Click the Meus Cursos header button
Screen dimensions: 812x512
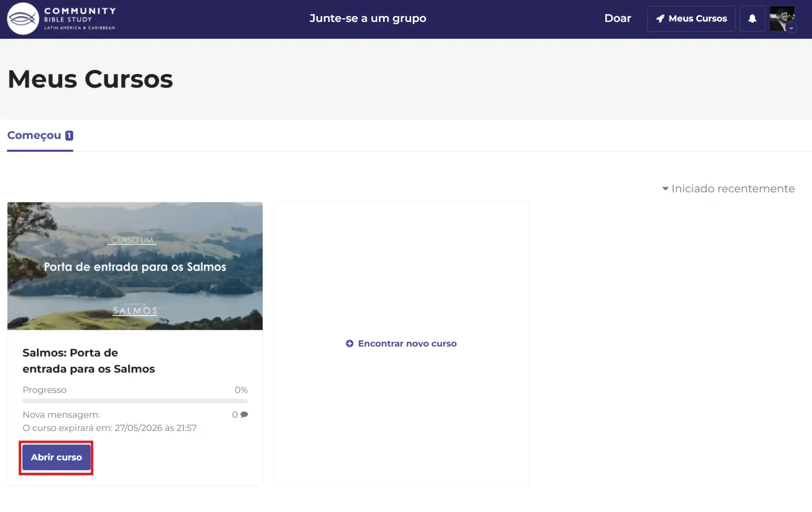click(x=697, y=19)
